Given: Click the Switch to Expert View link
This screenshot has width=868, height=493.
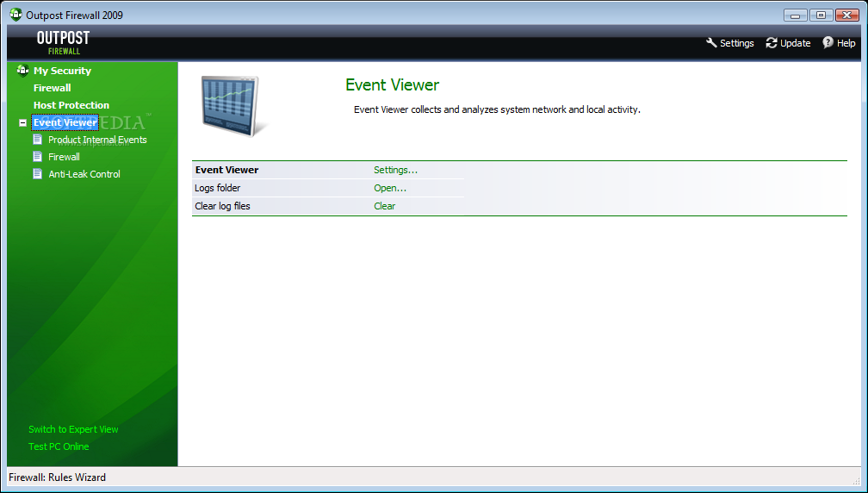Looking at the screenshot, I should [73, 429].
